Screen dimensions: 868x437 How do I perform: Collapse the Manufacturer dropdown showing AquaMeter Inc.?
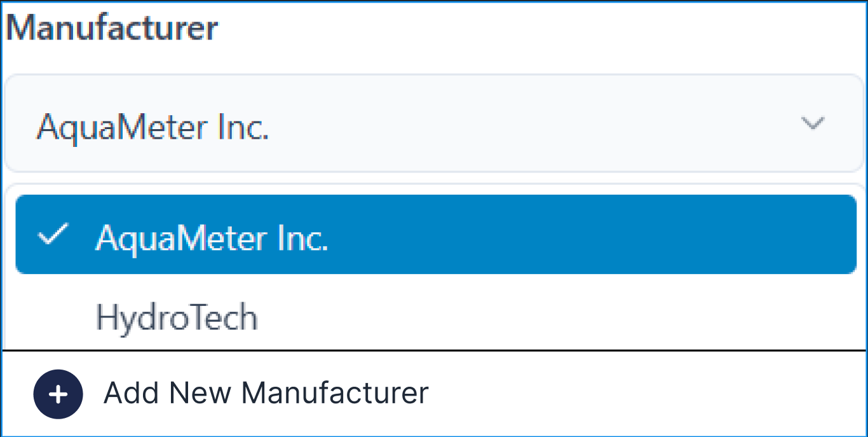point(434,123)
